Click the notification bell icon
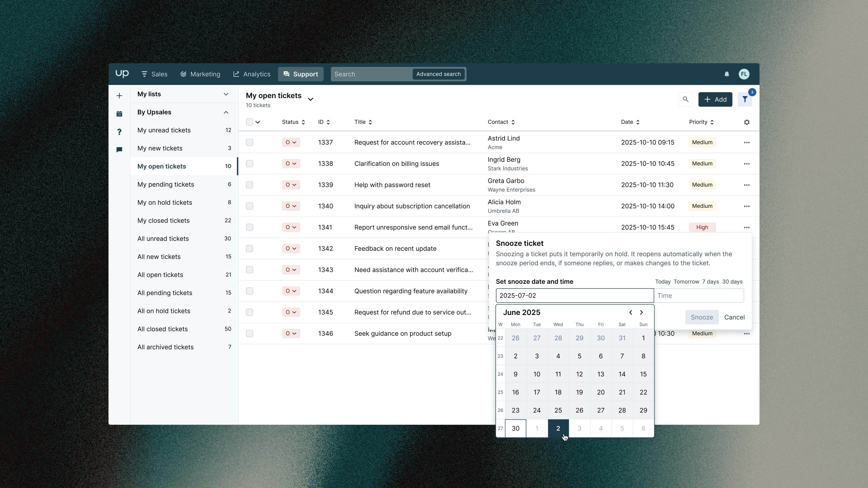Image resolution: width=868 pixels, height=488 pixels. tap(726, 74)
